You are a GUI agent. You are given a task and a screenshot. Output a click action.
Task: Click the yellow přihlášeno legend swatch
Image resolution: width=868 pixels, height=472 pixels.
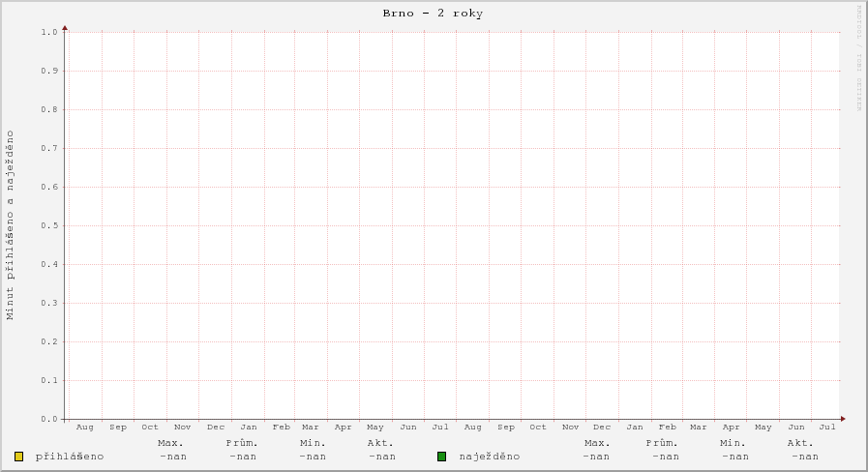pos(18,457)
